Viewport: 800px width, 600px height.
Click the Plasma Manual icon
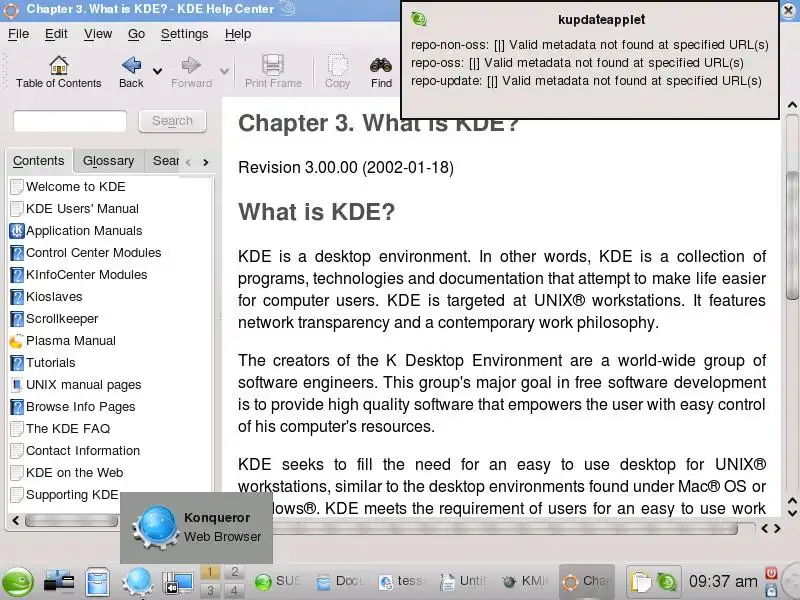[17, 340]
